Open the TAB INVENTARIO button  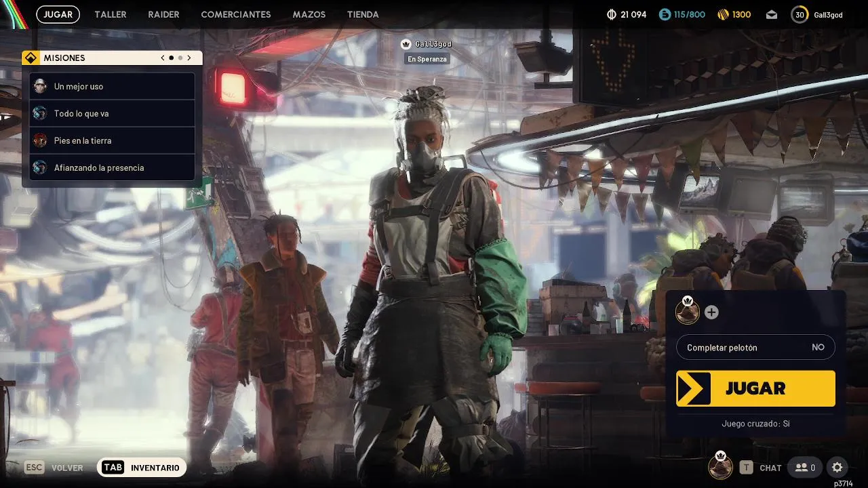[142, 468]
